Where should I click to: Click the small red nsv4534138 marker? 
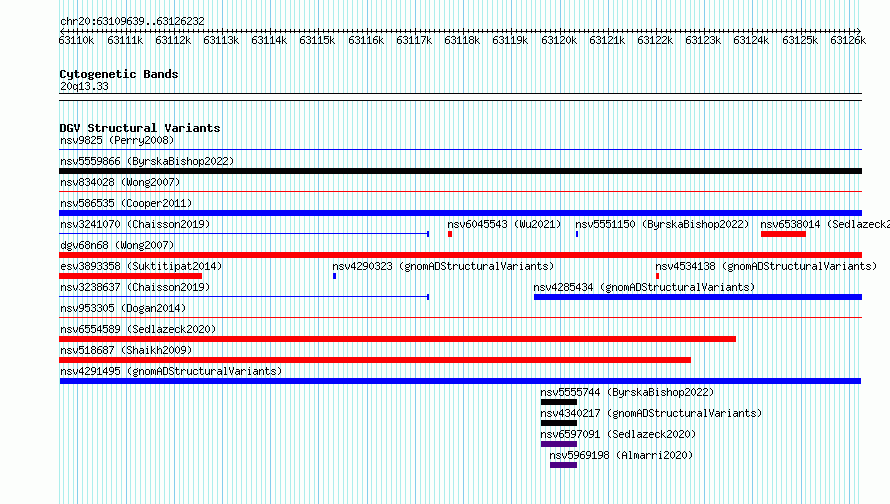pos(657,276)
